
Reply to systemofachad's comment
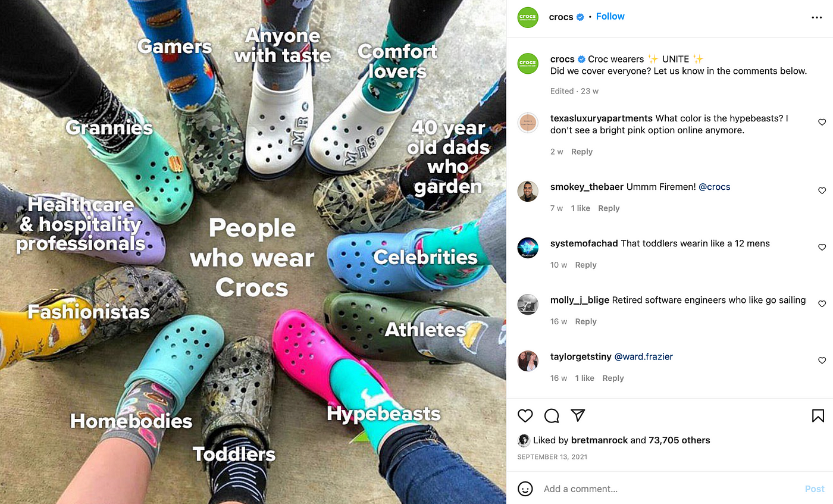click(585, 265)
